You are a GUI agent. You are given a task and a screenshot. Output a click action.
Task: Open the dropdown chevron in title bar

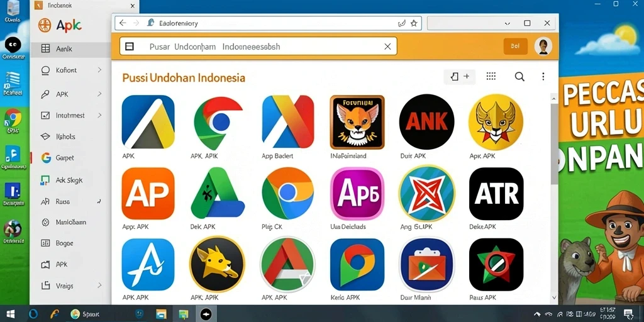coord(508,23)
